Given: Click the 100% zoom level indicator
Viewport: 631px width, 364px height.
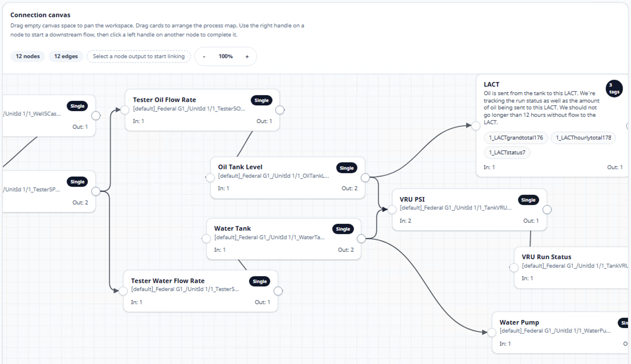Looking at the screenshot, I should [225, 56].
